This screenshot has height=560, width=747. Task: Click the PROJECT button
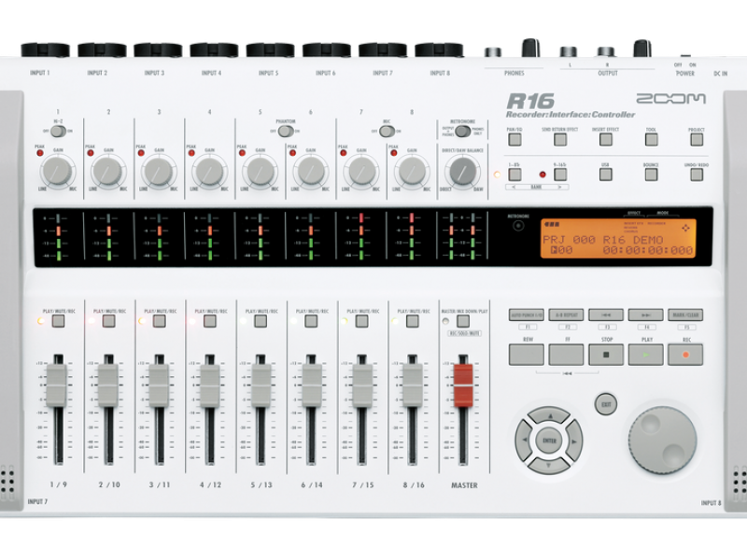697,139
